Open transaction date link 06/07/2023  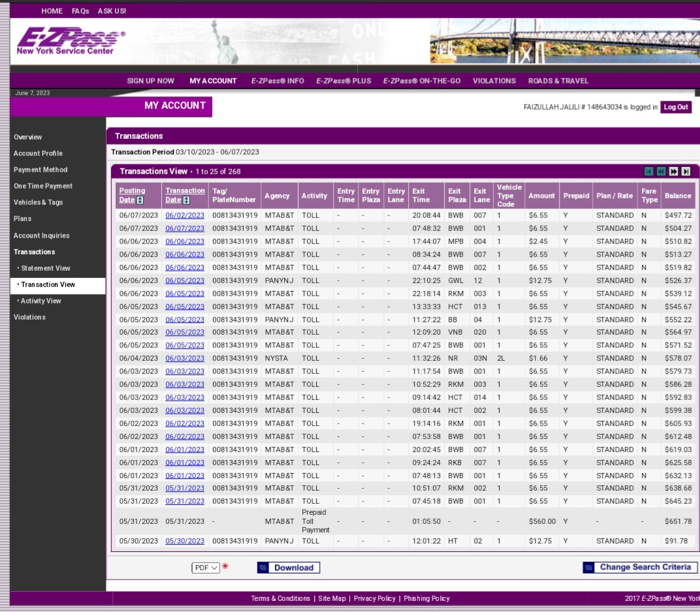click(185, 228)
